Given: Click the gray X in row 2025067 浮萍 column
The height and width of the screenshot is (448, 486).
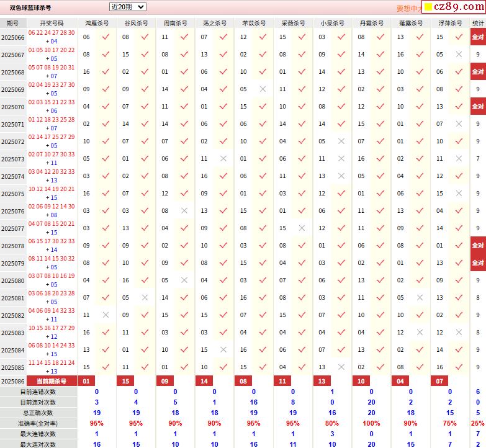Looking at the screenshot, I should coord(459,55).
